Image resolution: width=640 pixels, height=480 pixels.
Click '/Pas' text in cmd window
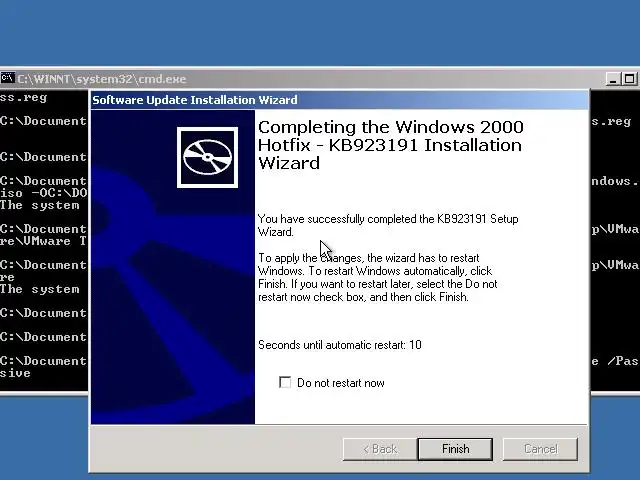623,361
